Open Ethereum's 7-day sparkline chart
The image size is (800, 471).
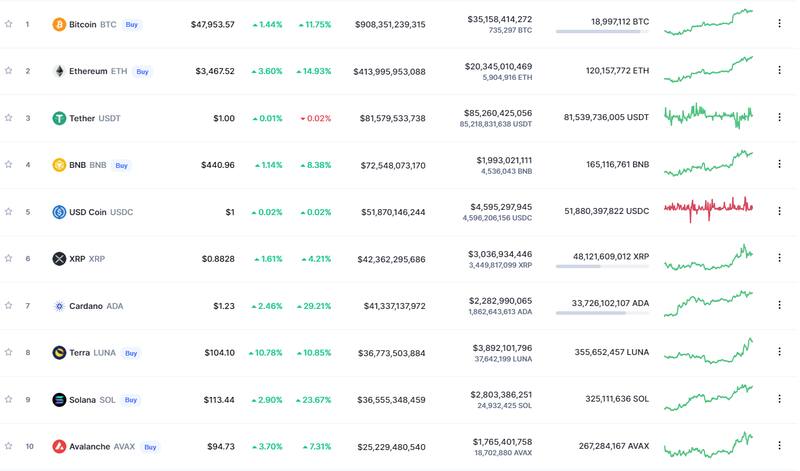click(708, 70)
